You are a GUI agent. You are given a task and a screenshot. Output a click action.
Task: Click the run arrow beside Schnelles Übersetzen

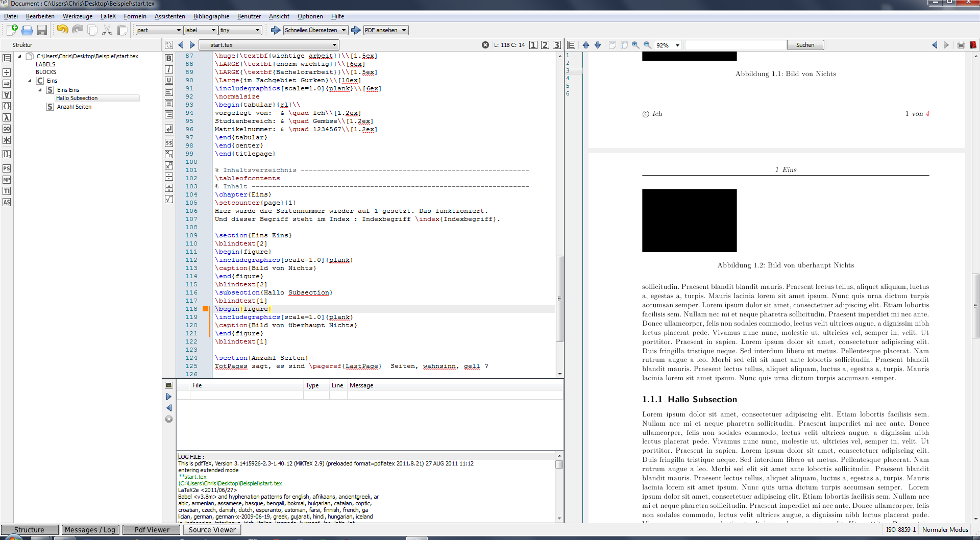(276, 30)
